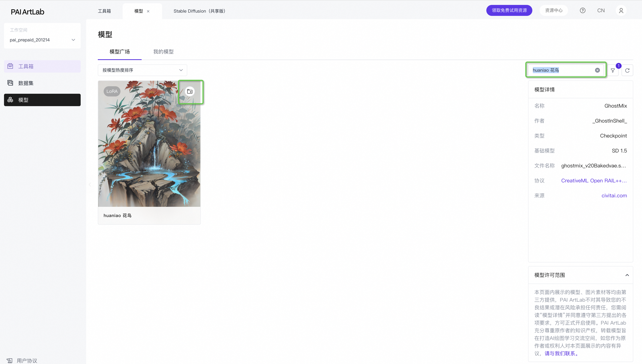Clear the search box text
The width and height of the screenshot is (642, 364).
click(x=597, y=70)
